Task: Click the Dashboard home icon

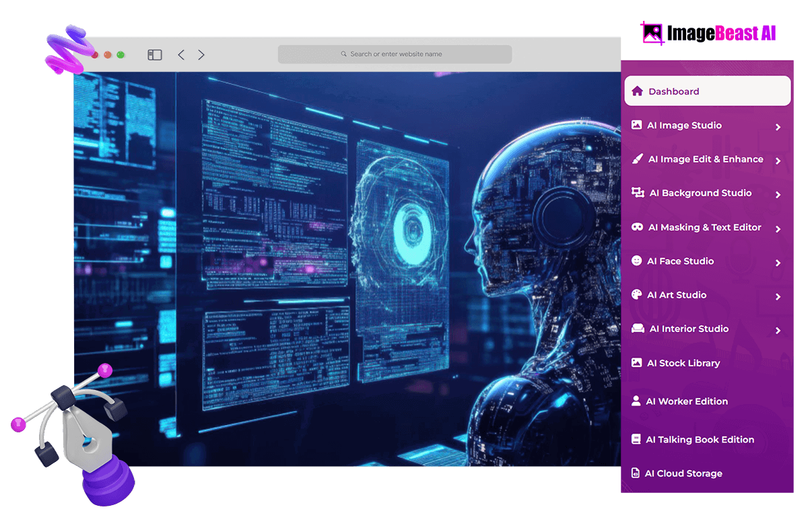Action: tap(637, 91)
